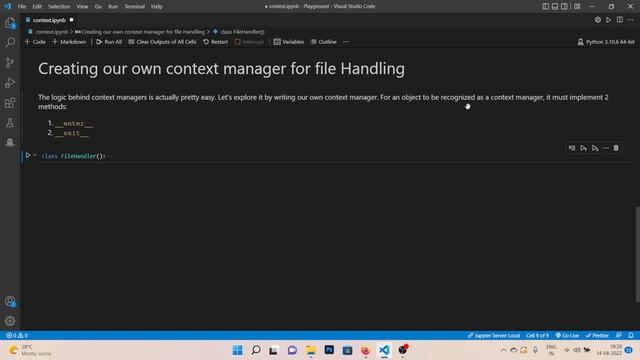Viewport: 640px width, 360px height.
Task: Toggle the bottom panel layout
Action: click(555, 7)
